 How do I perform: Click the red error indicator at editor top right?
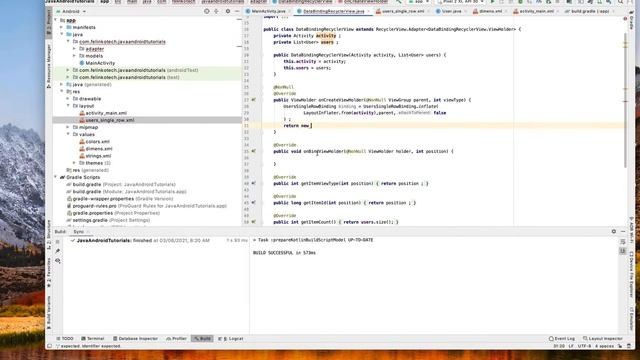(625, 19)
